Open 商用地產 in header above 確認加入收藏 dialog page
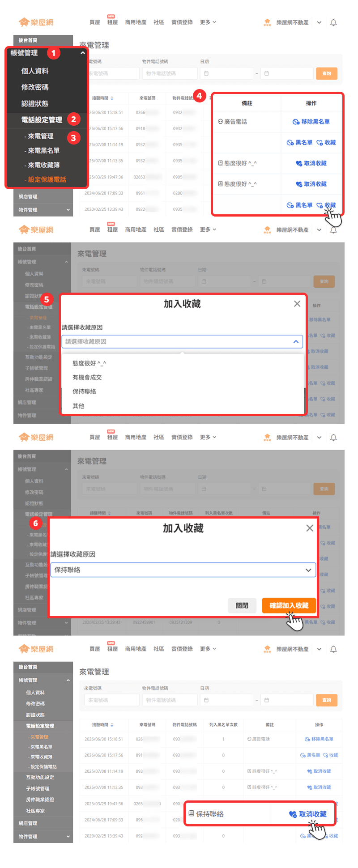The height and width of the screenshot is (868, 358). tap(136, 437)
